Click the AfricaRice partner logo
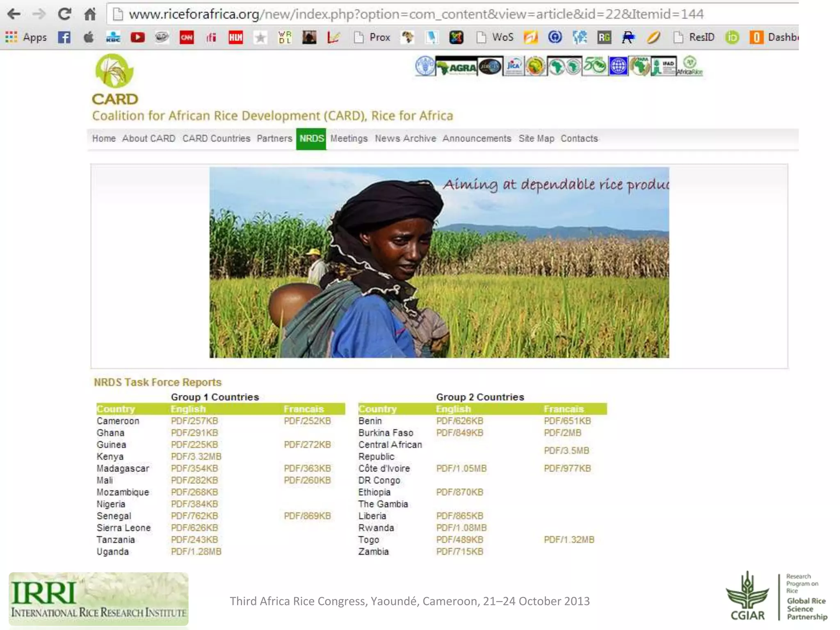This screenshot has height=630, width=840. pyautogui.click(x=690, y=66)
